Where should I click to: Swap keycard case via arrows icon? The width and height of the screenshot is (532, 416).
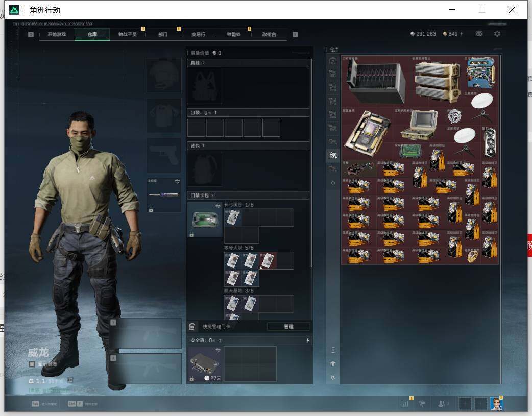click(218, 206)
